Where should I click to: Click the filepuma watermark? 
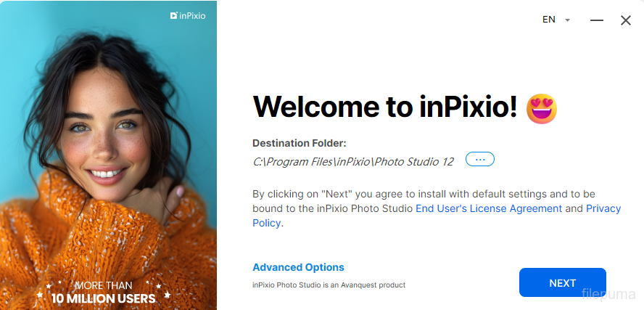tap(608, 294)
